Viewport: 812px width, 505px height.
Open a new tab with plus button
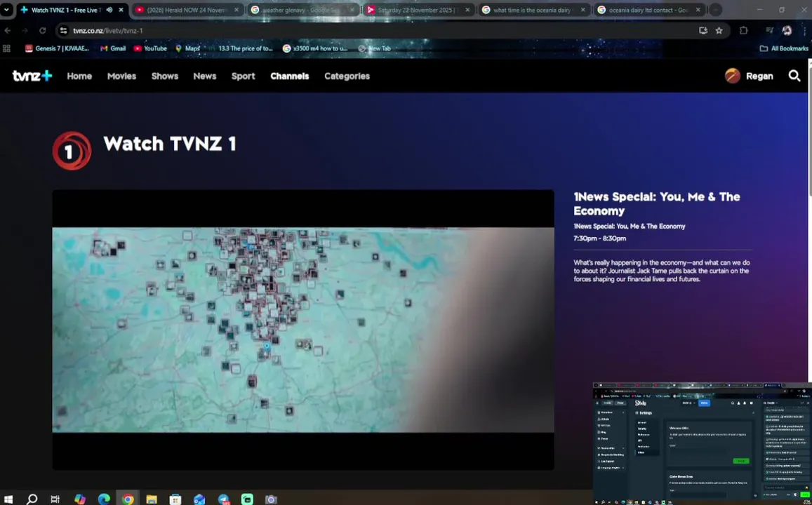coord(715,10)
